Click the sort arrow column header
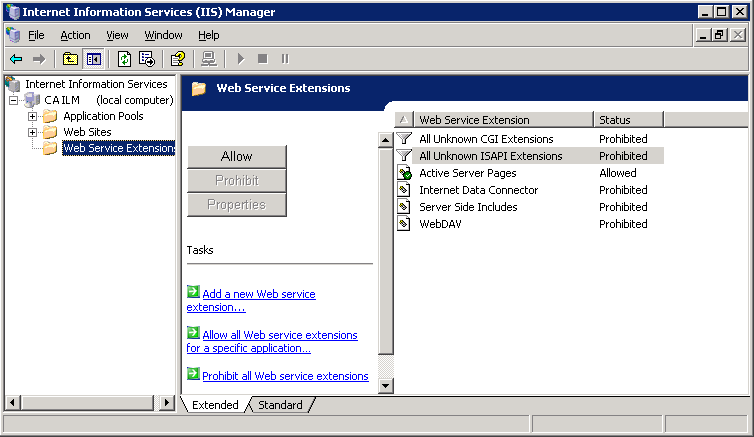 (404, 120)
